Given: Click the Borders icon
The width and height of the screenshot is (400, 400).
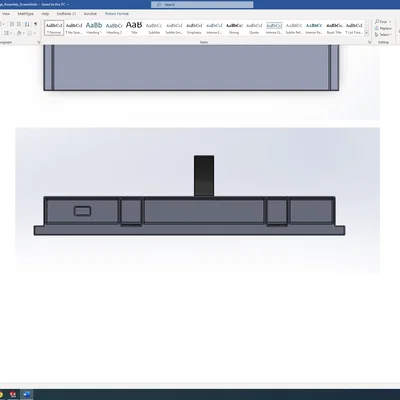Looking at the screenshot, I should (29, 33).
